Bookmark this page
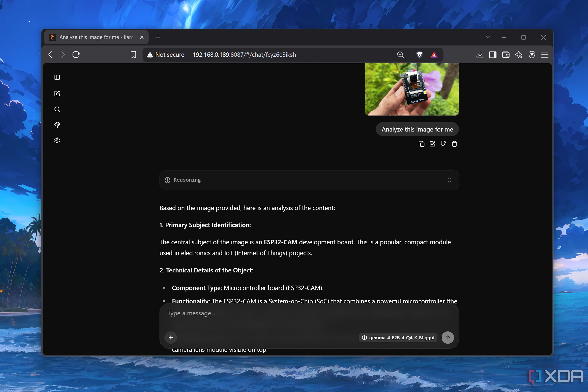Image resolution: width=588 pixels, height=392 pixels. click(133, 55)
